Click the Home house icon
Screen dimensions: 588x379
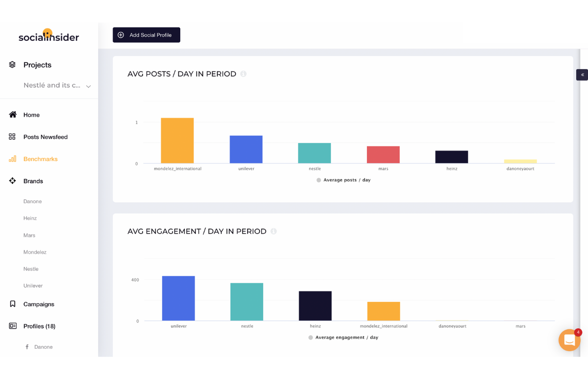[13, 115]
